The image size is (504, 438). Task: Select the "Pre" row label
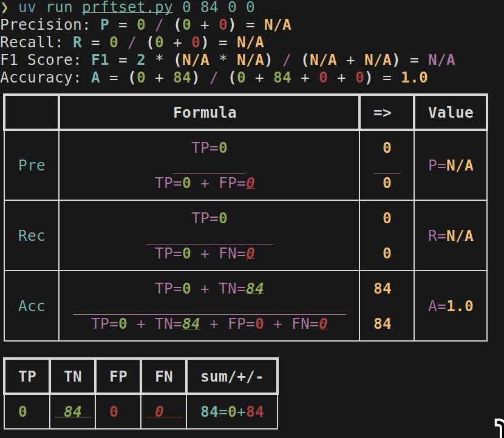(x=32, y=165)
